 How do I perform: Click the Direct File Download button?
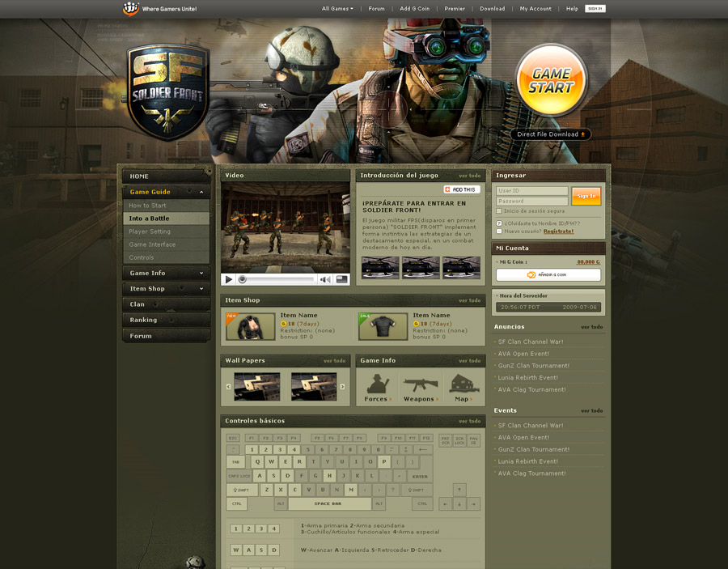click(551, 134)
